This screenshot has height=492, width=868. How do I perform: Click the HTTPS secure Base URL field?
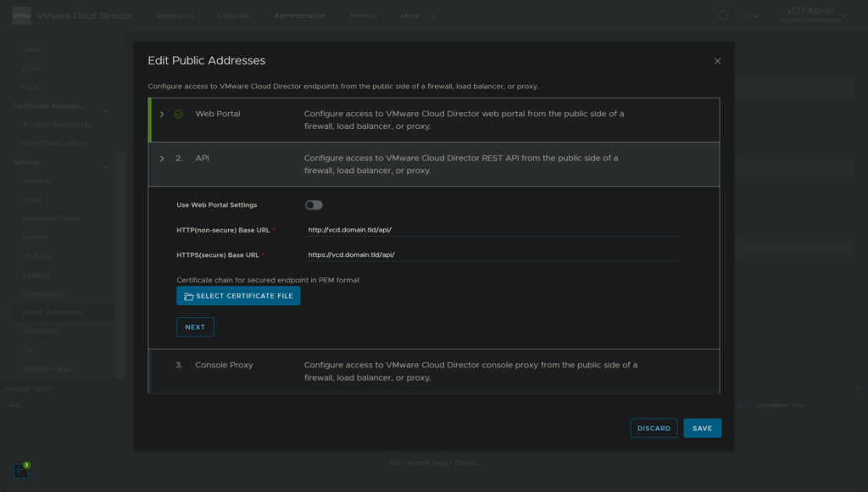[492, 254]
